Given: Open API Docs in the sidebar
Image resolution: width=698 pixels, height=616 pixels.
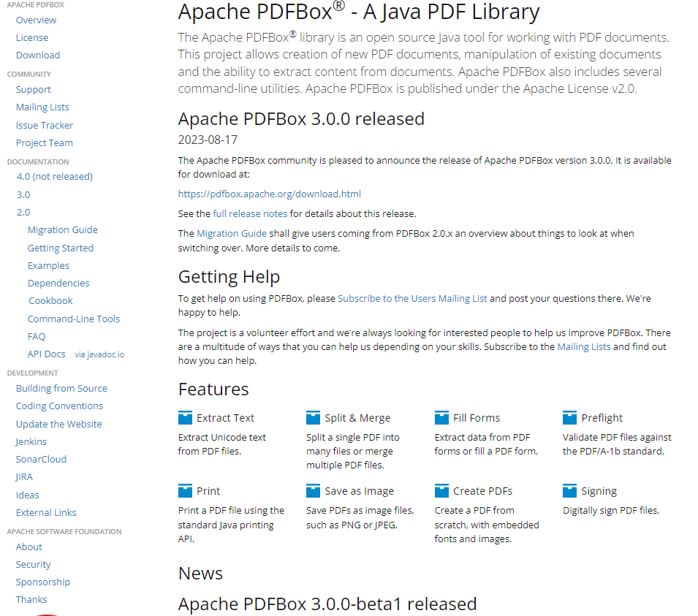Looking at the screenshot, I should [47, 354].
